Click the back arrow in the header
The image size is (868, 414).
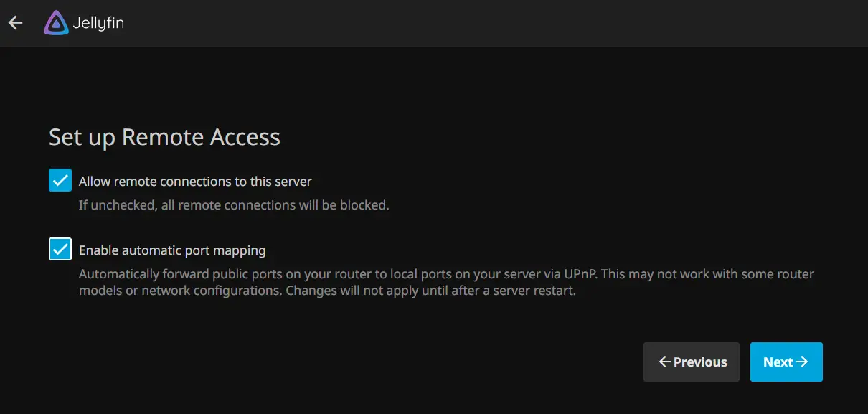(x=15, y=23)
